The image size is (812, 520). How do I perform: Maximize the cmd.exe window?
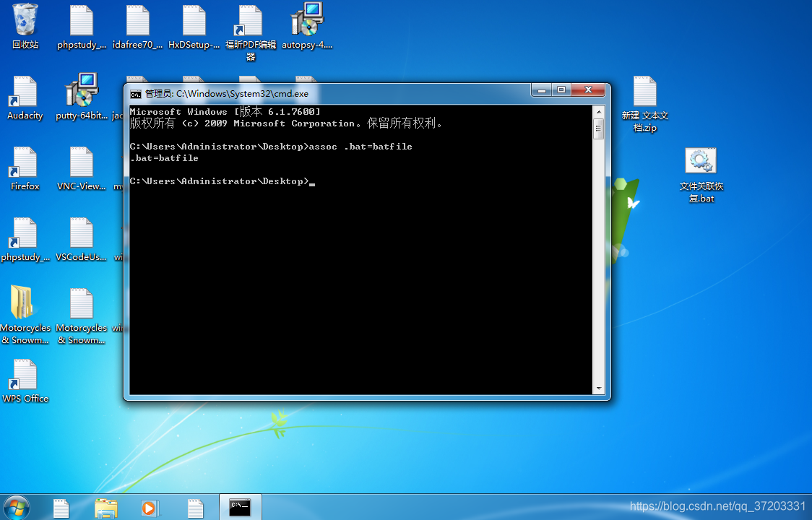point(561,90)
